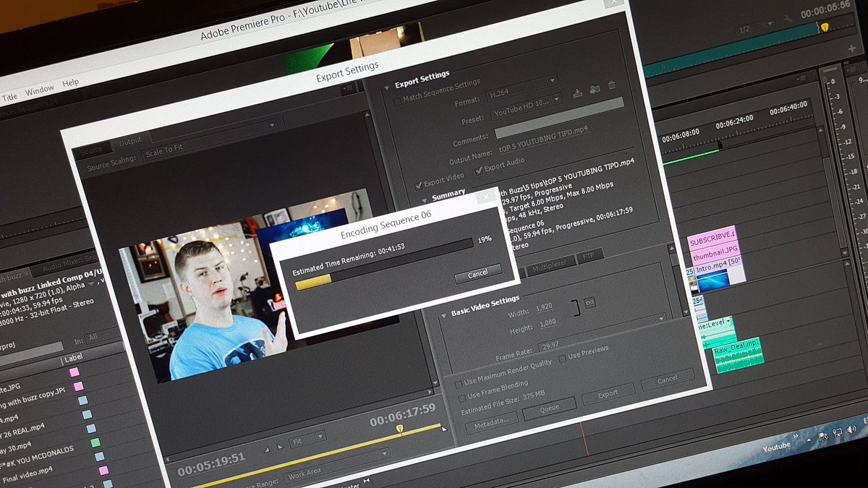Click the yellow playhead on export preview timeline
This screenshot has height=488, width=868.
[399, 429]
